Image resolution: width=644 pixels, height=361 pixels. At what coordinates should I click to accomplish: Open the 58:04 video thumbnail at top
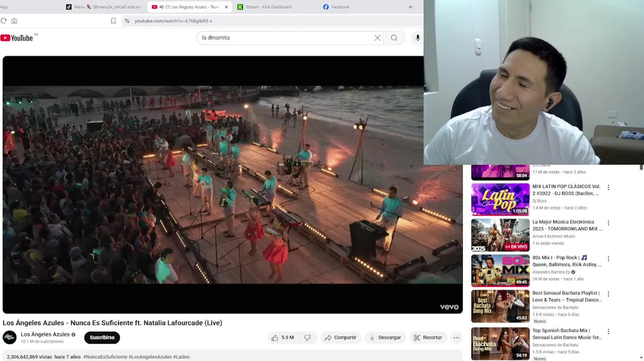[500, 172]
